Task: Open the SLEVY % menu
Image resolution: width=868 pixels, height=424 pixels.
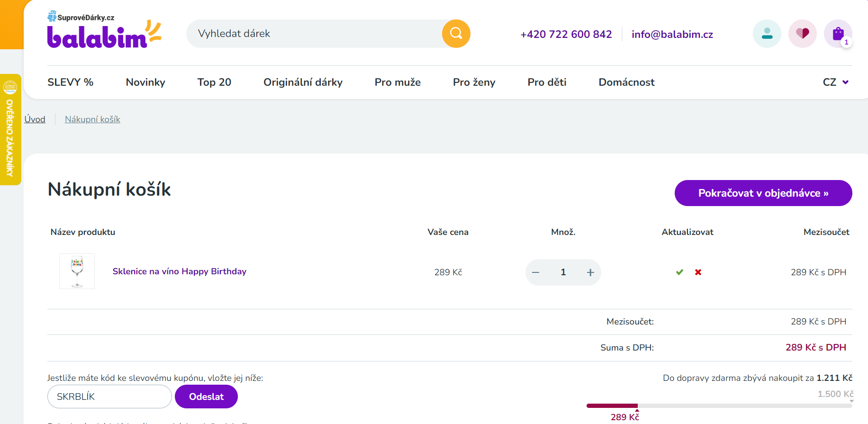Action: 70,82
